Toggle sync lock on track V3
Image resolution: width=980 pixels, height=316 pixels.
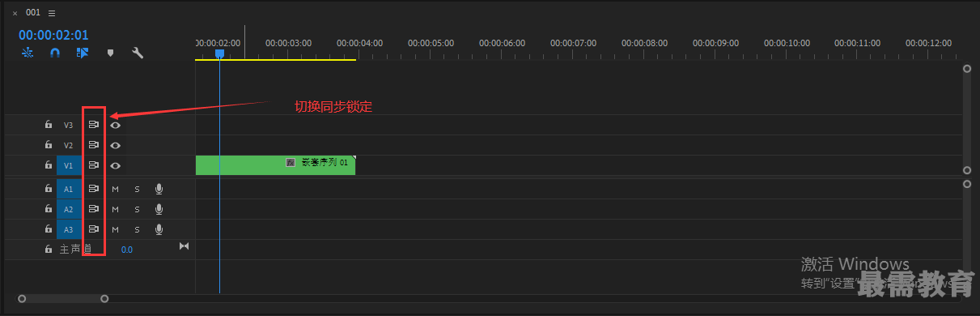(93, 126)
